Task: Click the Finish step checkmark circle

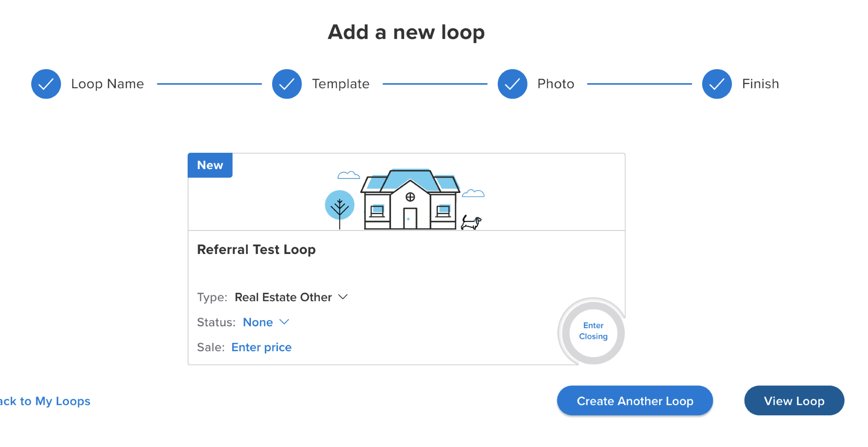Action: coord(717,84)
